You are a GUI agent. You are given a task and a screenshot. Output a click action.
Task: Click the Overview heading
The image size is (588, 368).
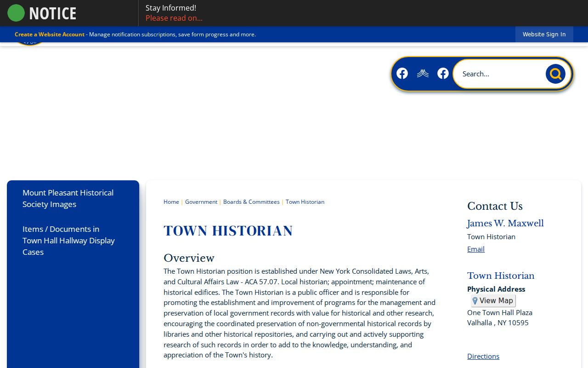click(189, 258)
